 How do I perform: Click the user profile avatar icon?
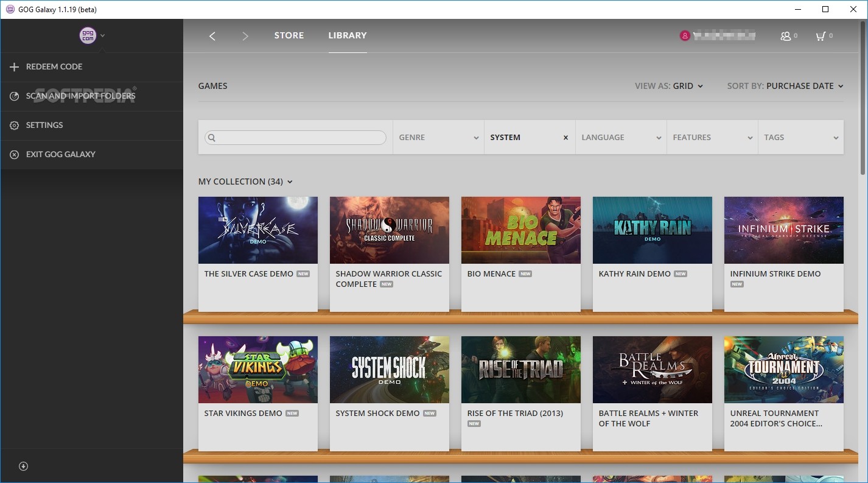(x=685, y=36)
